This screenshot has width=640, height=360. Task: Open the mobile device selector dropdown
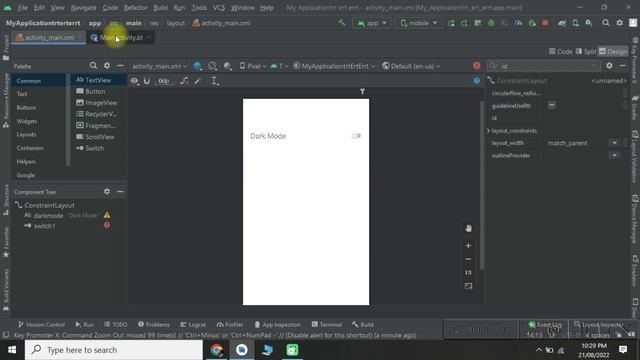(418, 23)
